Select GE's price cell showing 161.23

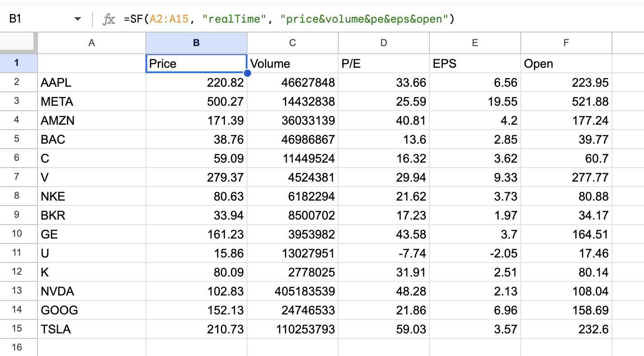[x=196, y=234]
